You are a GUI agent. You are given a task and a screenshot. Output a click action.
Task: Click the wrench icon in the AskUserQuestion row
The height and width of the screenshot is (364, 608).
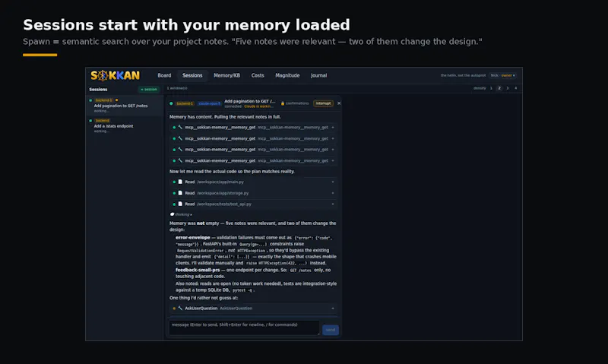point(180,309)
